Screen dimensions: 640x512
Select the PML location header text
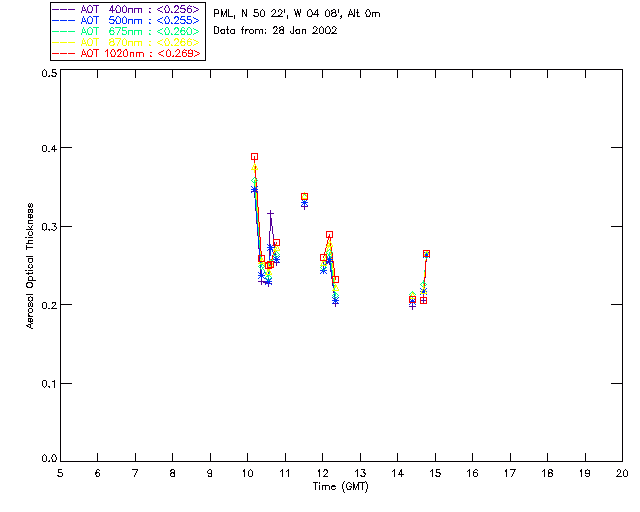click(297, 14)
